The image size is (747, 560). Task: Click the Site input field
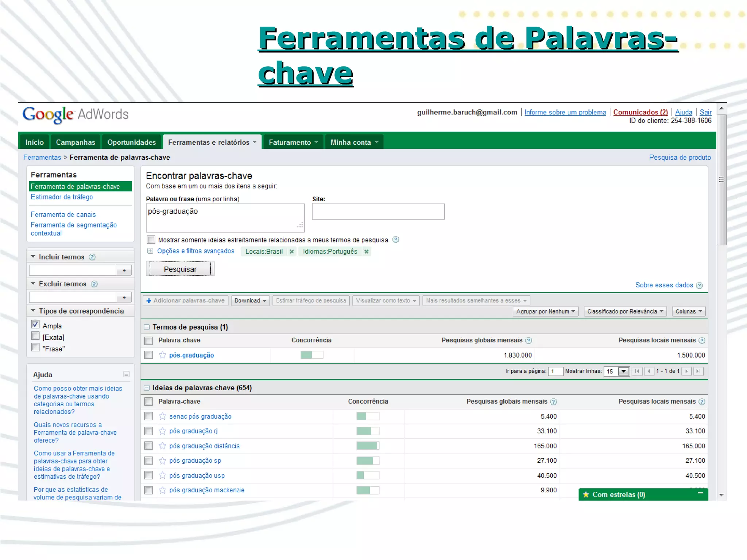click(378, 211)
